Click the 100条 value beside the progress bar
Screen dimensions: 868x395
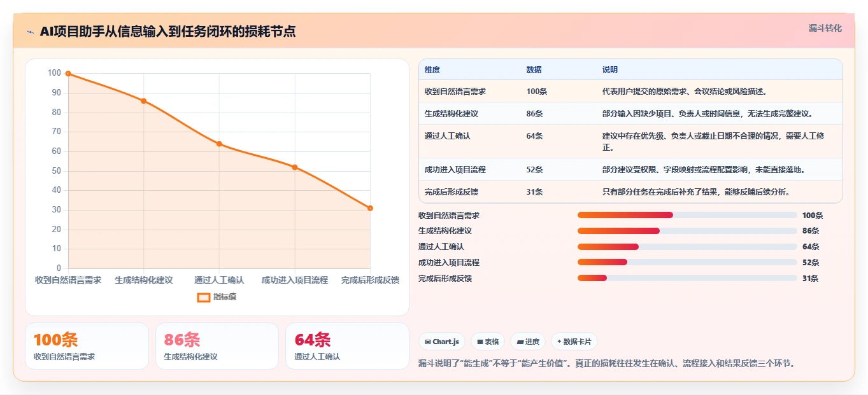tap(813, 216)
